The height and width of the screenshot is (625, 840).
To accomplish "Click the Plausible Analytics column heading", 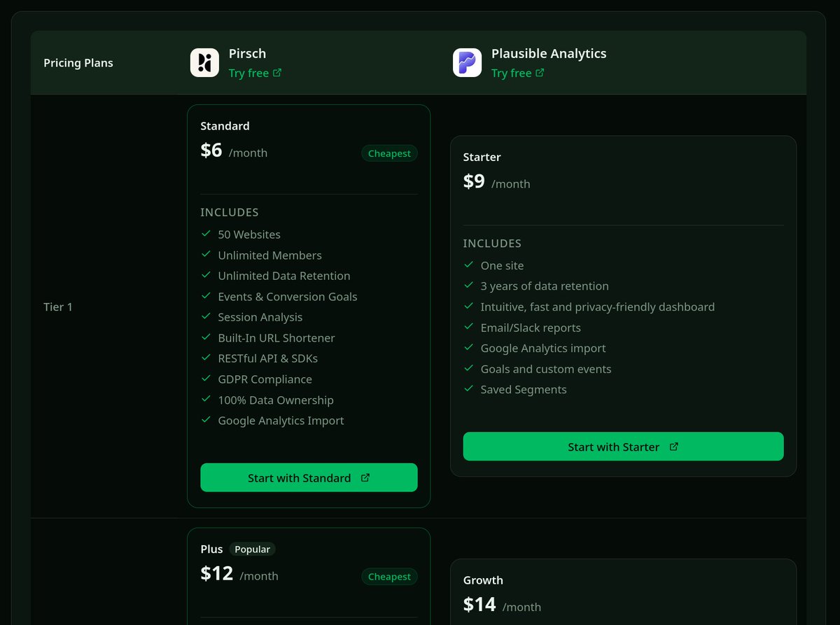I will pos(549,53).
